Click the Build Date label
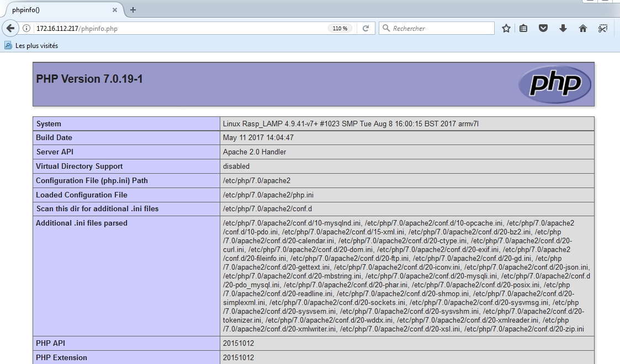This screenshot has width=620, height=364. pyautogui.click(x=54, y=138)
